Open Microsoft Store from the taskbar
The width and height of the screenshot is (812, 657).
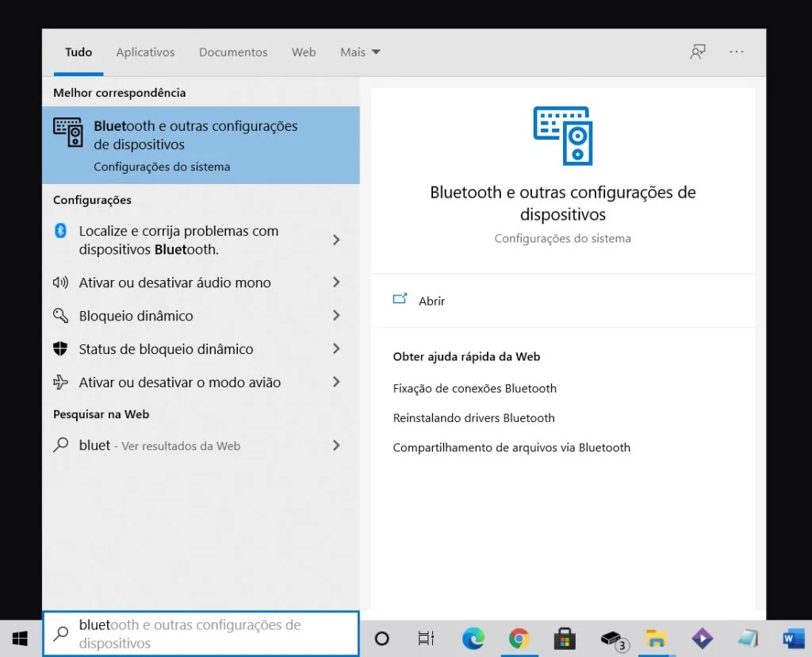coord(565,638)
